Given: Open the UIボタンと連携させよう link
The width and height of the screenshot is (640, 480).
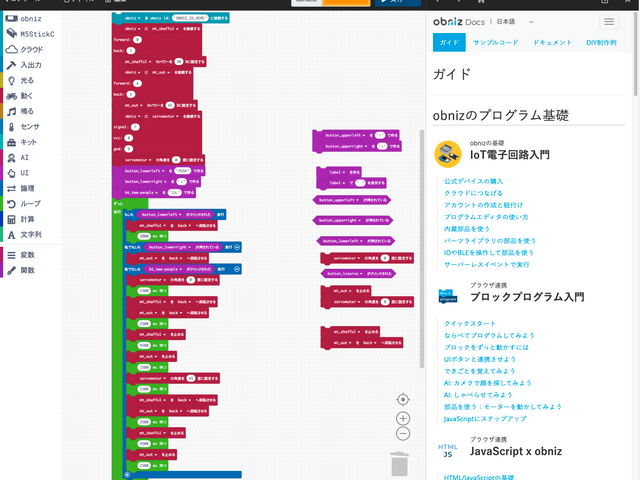Looking at the screenshot, I should pos(480,359).
